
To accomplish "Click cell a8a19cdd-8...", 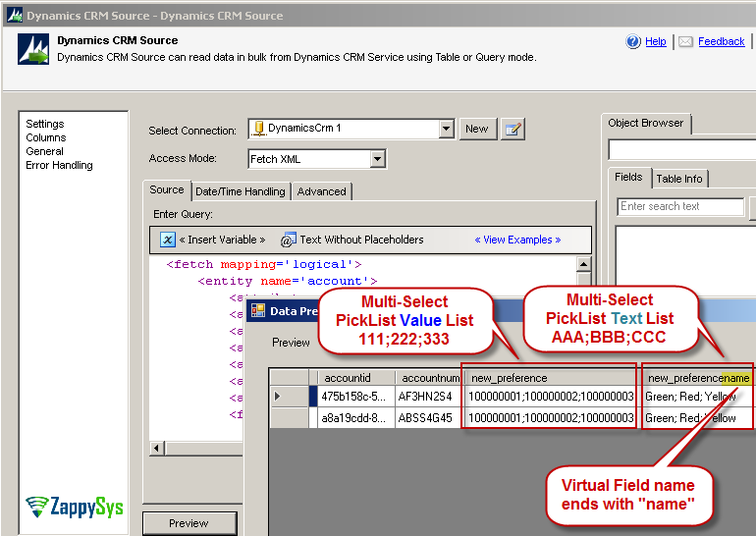I will 356,418.
